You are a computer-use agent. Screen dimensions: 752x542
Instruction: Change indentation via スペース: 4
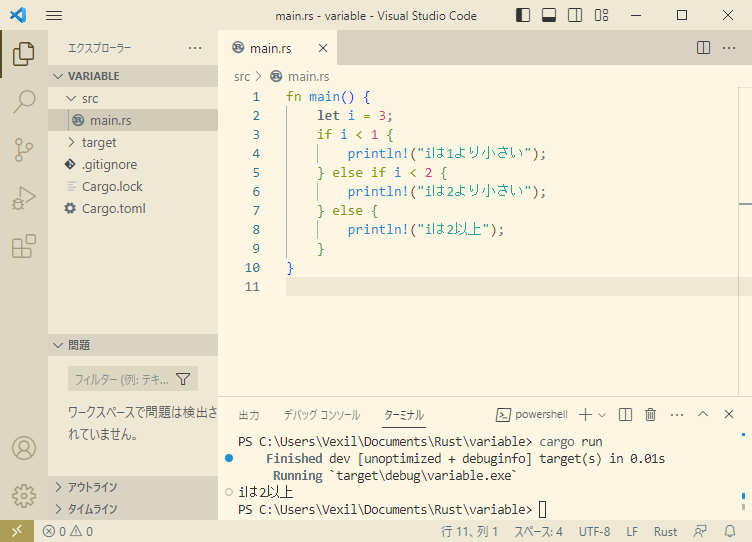coord(538,531)
